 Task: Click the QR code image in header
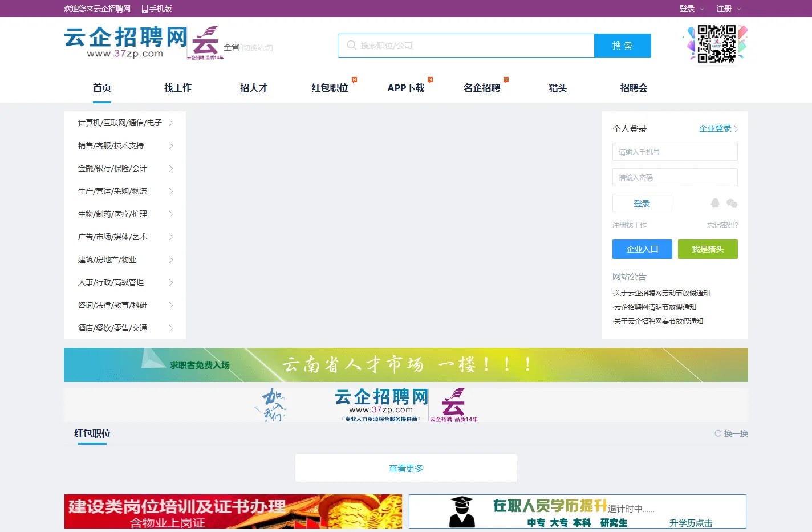[716, 43]
